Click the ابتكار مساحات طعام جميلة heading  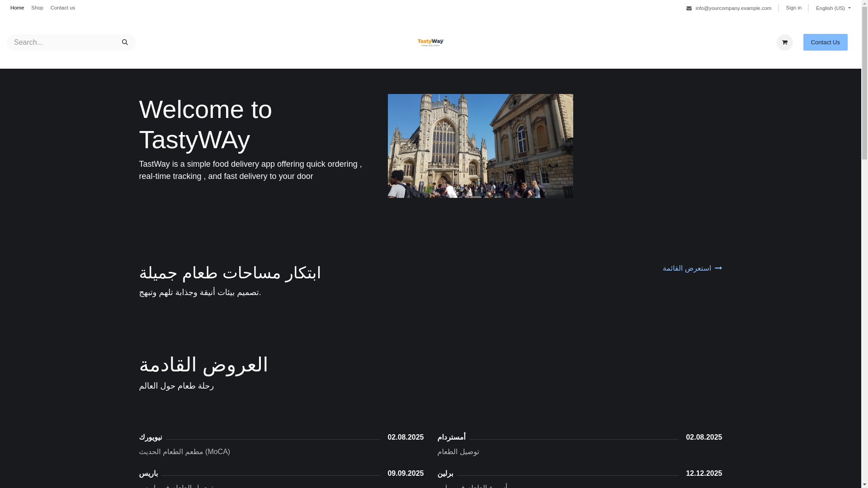[230, 273]
